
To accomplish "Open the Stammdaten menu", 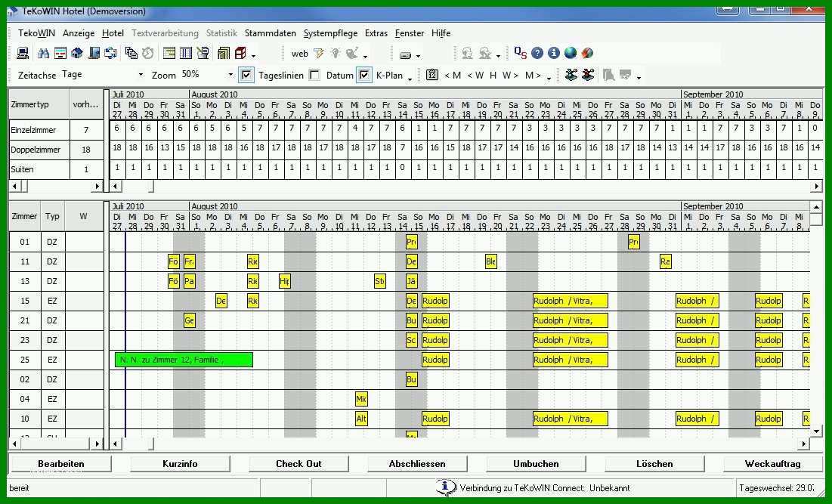I will pos(270,33).
